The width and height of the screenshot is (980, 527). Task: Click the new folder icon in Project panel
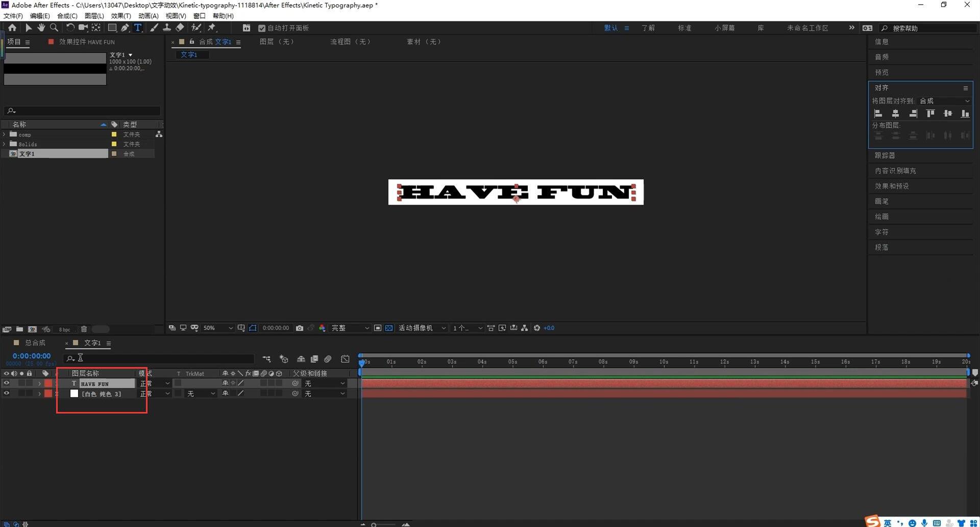tap(19, 330)
